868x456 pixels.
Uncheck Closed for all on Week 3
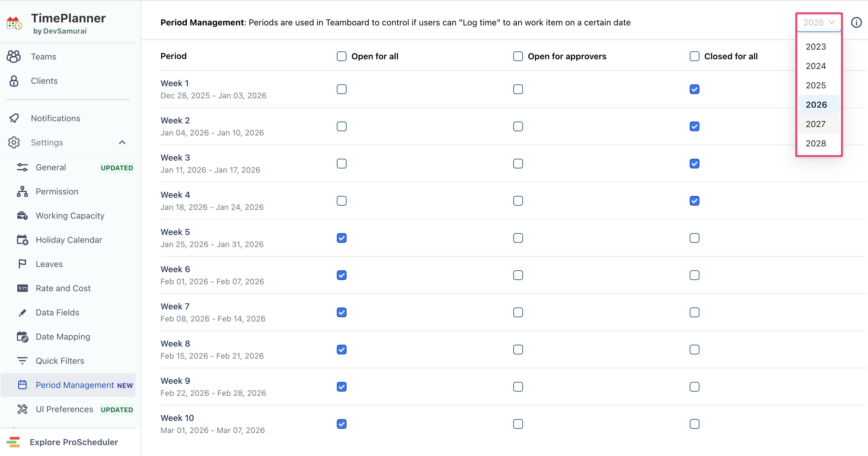point(694,164)
